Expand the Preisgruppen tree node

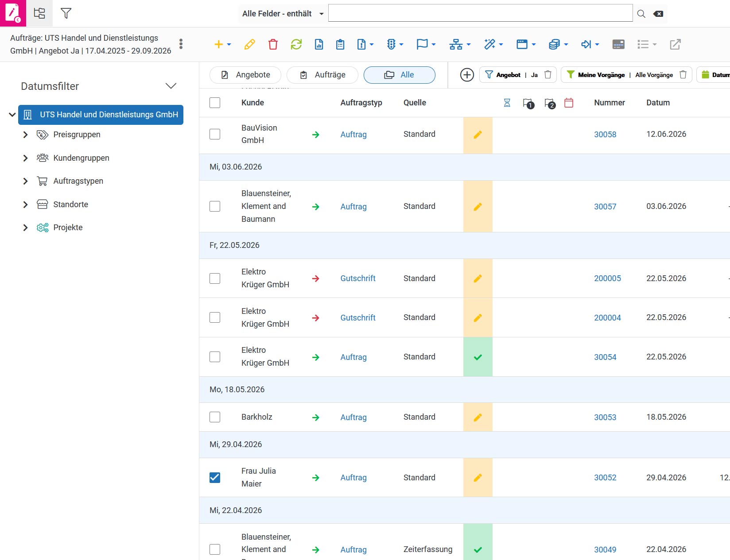pyautogui.click(x=25, y=135)
